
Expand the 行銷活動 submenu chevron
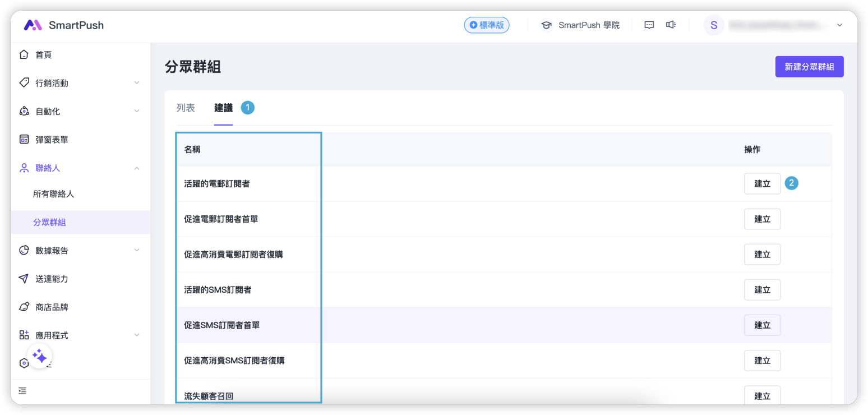pos(137,83)
